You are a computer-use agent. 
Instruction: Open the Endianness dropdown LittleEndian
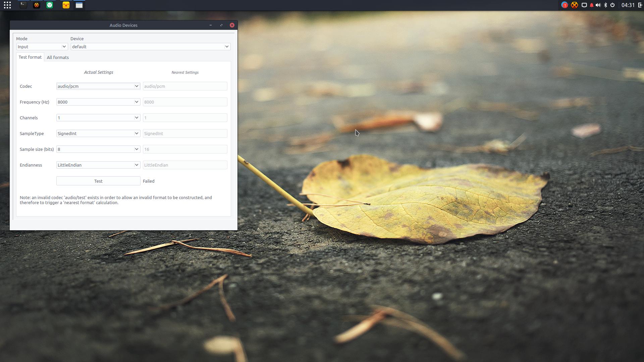click(98, 165)
